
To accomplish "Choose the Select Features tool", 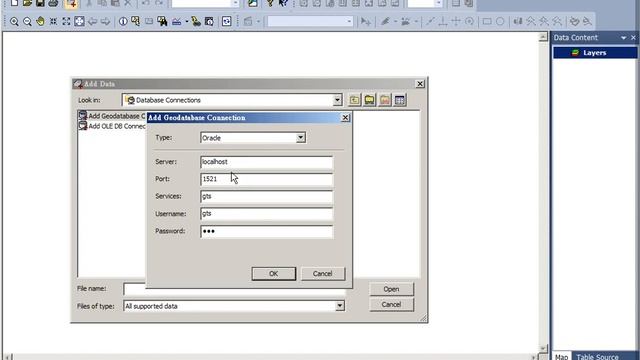I will point(136,21).
